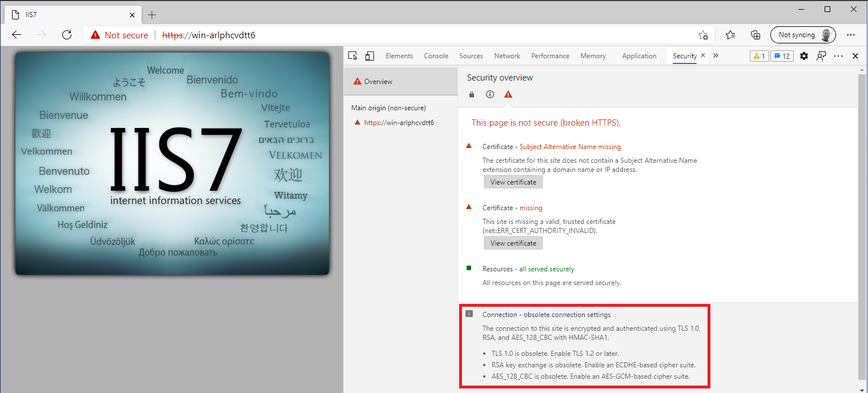Select the IIS7 browser tab
This screenshot has width=868, height=393.
[x=73, y=15]
